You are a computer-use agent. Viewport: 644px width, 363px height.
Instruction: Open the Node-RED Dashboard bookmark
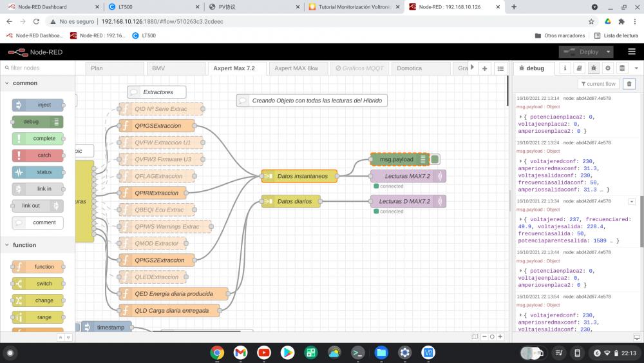pos(35,35)
